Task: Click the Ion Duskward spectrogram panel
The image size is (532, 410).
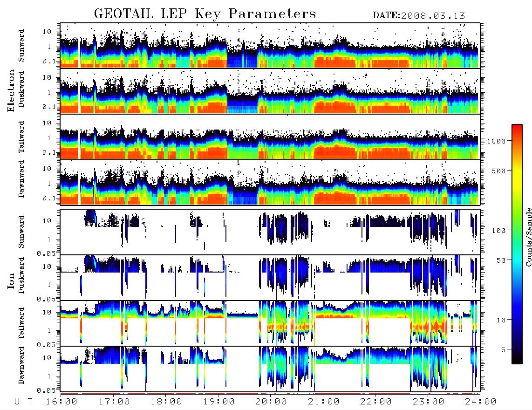Action: tap(270, 277)
